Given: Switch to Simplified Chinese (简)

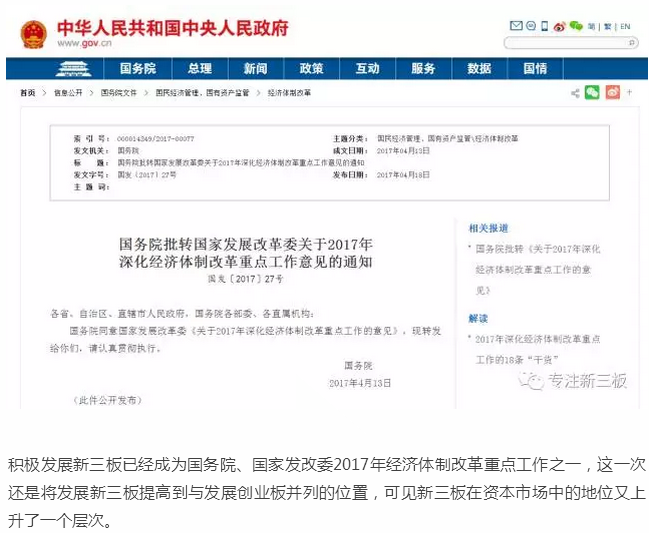Looking at the screenshot, I should tap(591, 26).
